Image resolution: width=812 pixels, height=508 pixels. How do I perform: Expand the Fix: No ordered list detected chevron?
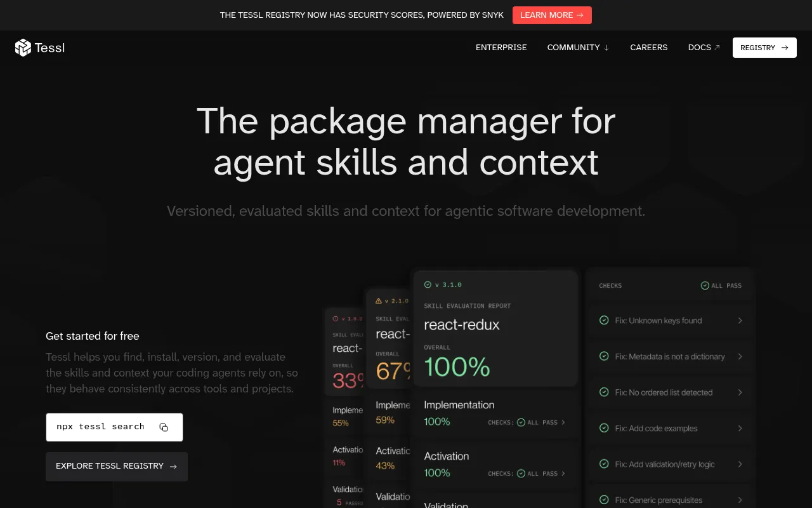click(740, 392)
